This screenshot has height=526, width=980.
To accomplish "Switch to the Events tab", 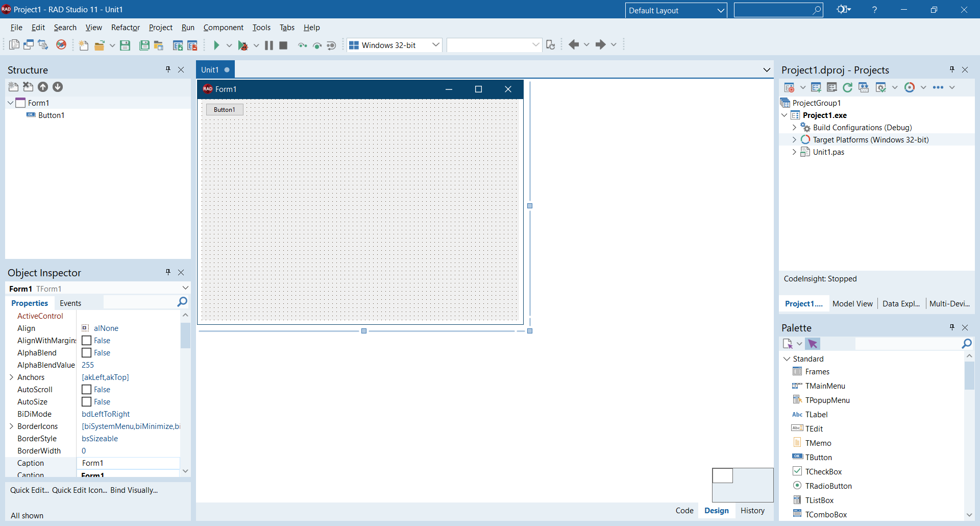I will [x=70, y=303].
